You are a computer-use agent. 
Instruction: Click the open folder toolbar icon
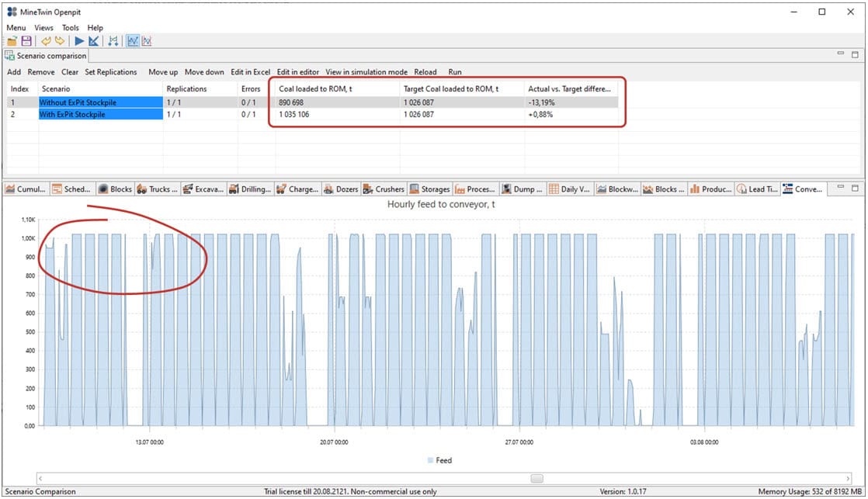(x=12, y=41)
